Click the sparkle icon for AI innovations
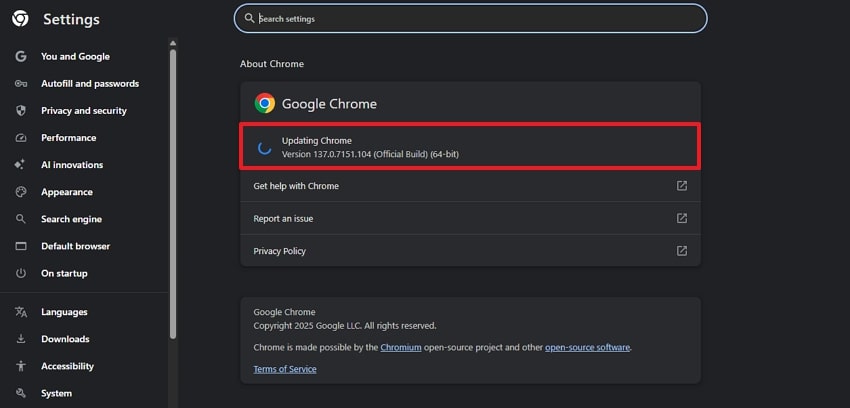 click(21, 165)
